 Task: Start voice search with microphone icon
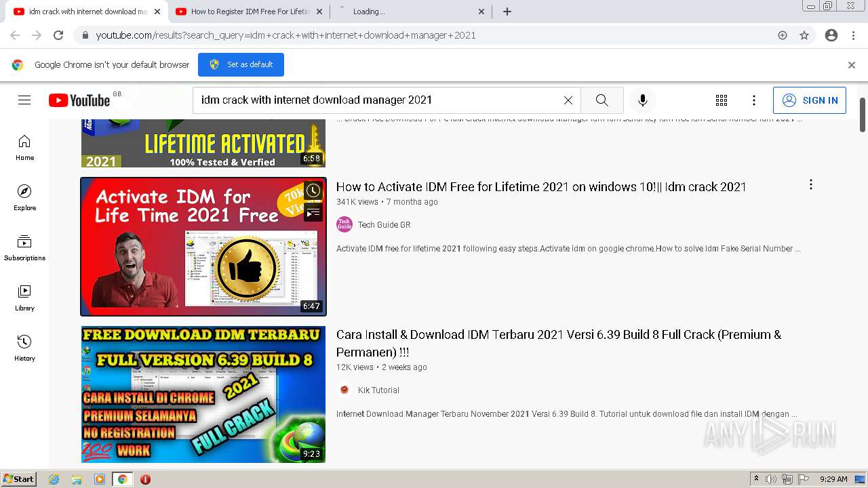point(643,100)
